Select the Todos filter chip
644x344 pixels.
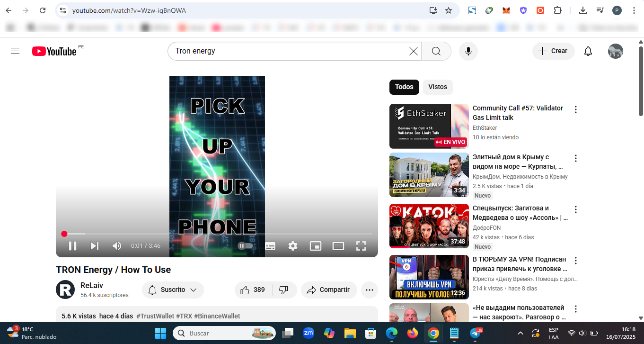coord(404,87)
